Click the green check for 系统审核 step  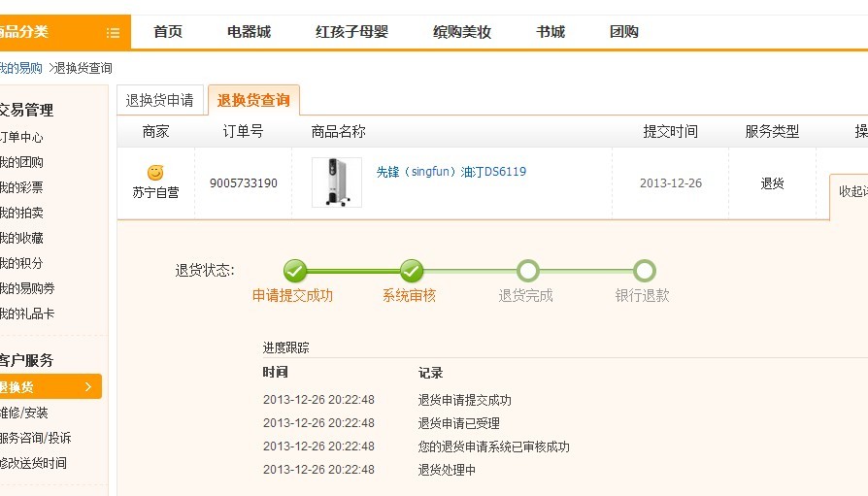coord(412,271)
